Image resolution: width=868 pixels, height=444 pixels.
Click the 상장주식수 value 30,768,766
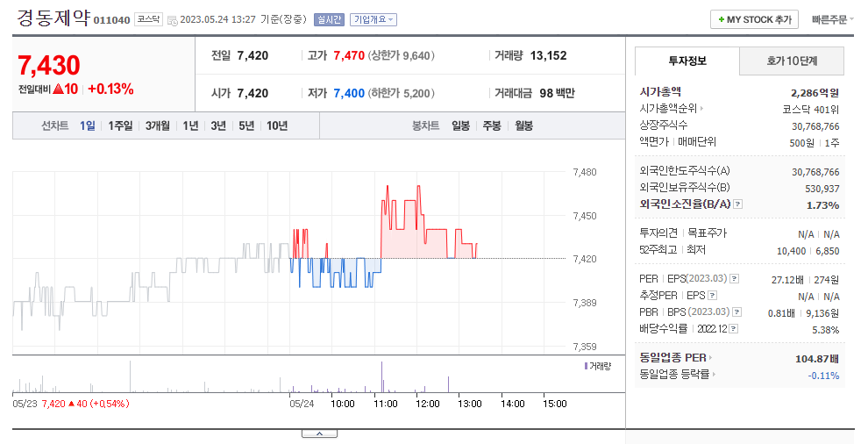(x=815, y=126)
